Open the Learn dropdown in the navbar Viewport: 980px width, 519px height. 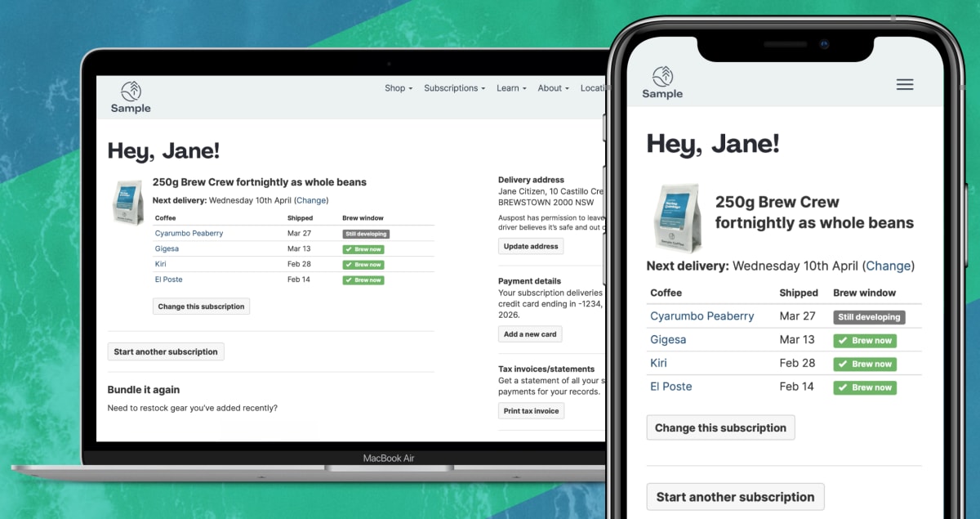tap(511, 88)
